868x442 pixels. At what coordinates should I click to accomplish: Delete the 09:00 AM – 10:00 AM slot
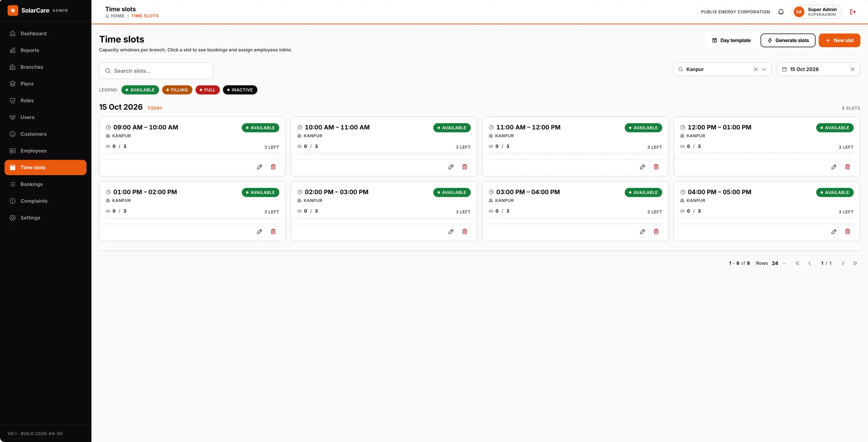(x=273, y=167)
